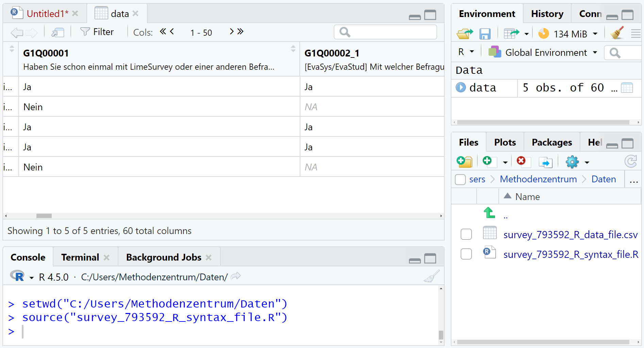Tick the survey_793592_R_syntax_file.R checkbox
This screenshot has width=644, height=348.
tap(466, 254)
